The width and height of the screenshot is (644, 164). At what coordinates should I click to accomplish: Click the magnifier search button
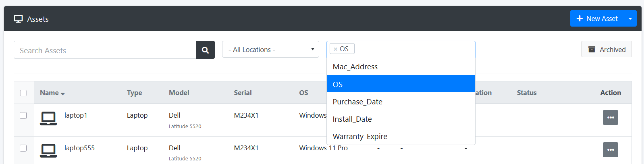[205, 50]
